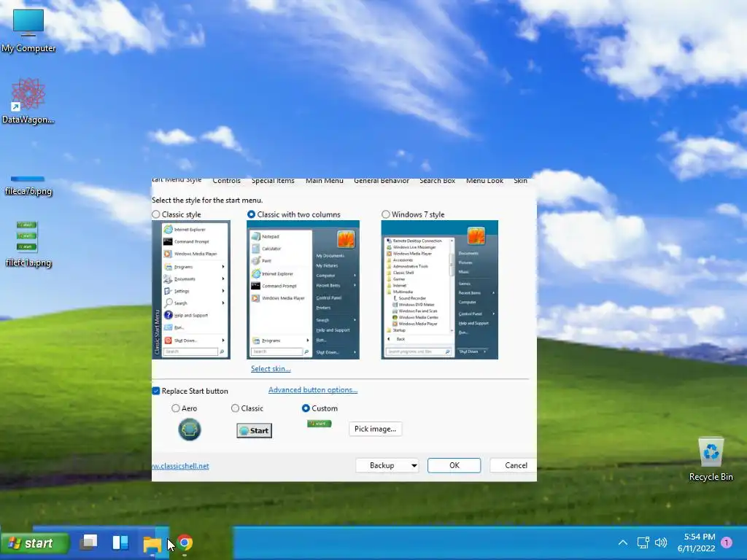Select the filefc1a.png desktop file
The image size is (747, 560).
pos(28,243)
